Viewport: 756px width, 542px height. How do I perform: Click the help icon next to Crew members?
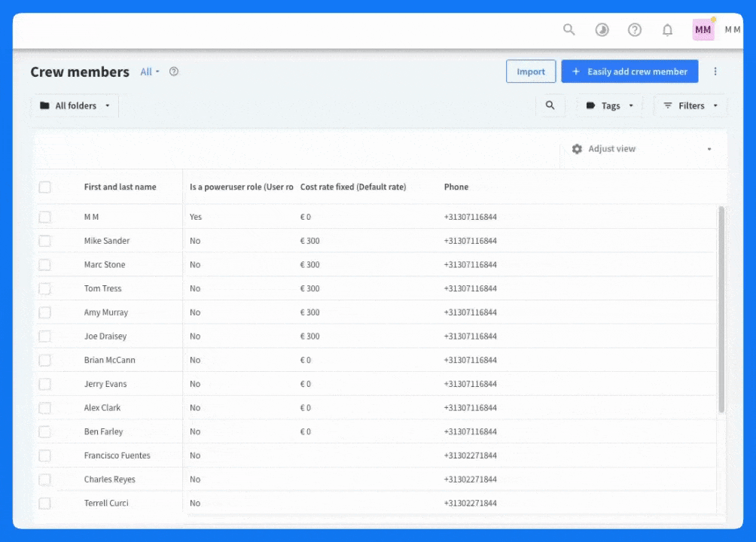pyautogui.click(x=174, y=72)
